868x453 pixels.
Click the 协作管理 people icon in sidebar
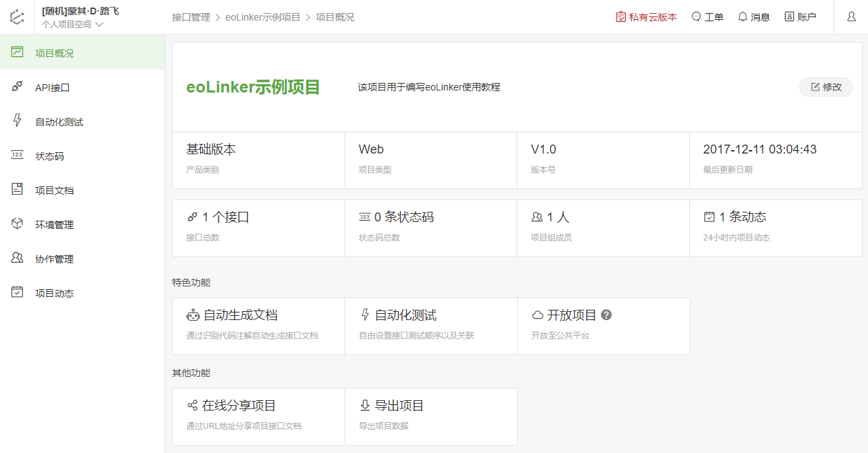(17, 258)
